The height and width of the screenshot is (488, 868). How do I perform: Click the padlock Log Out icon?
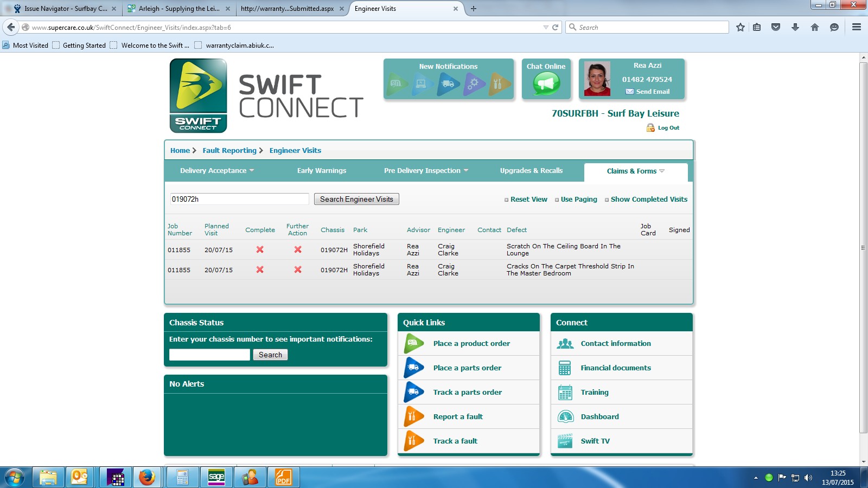pyautogui.click(x=650, y=127)
